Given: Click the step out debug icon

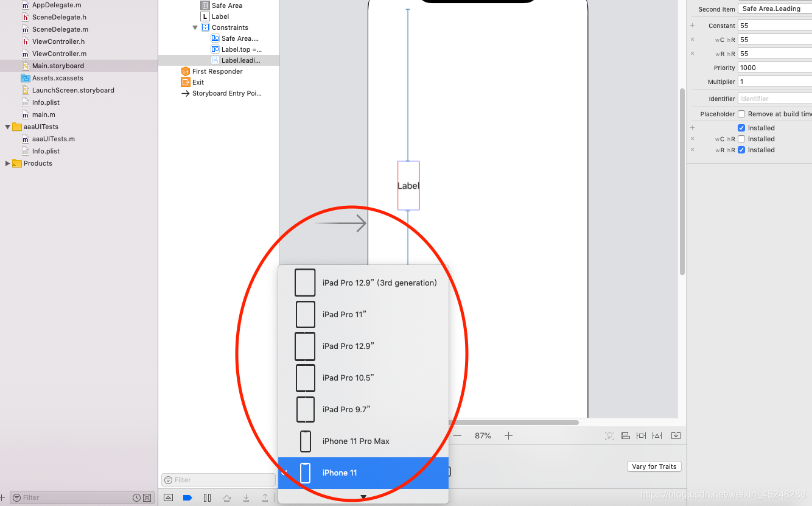Looking at the screenshot, I should click(x=265, y=497).
